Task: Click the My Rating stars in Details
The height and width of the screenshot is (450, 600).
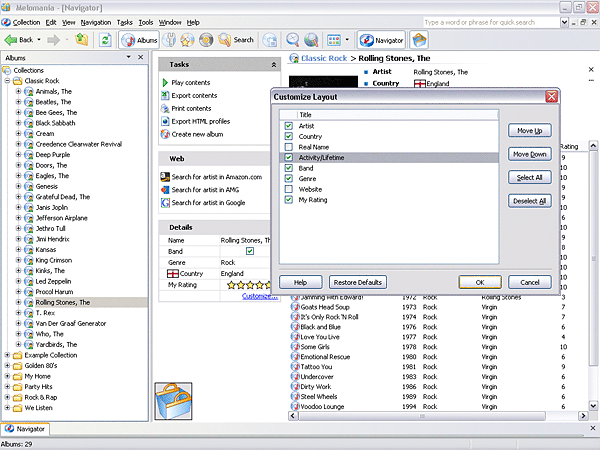Action: pyautogui.click(x=249, y=285)
